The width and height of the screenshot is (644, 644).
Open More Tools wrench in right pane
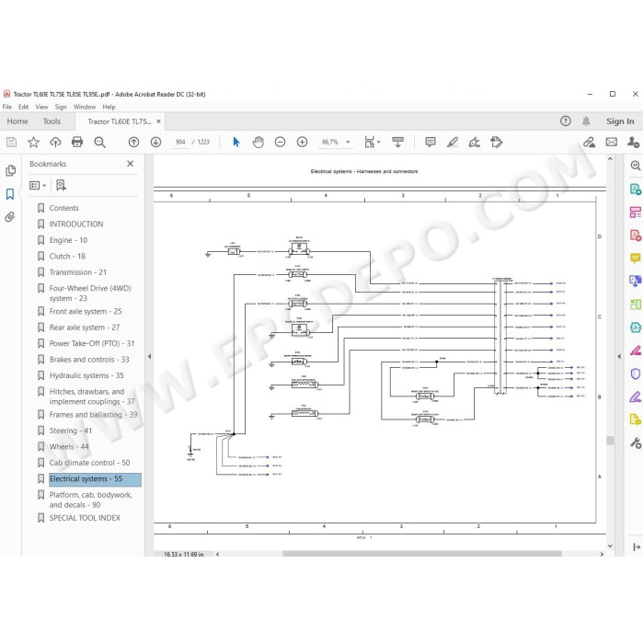pyautogui.click(x=636, y=443)
